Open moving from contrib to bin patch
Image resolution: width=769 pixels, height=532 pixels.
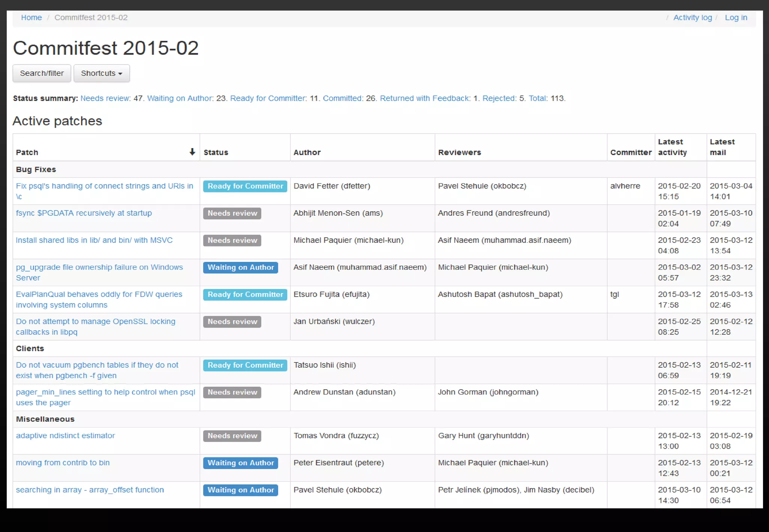[63, 463]
